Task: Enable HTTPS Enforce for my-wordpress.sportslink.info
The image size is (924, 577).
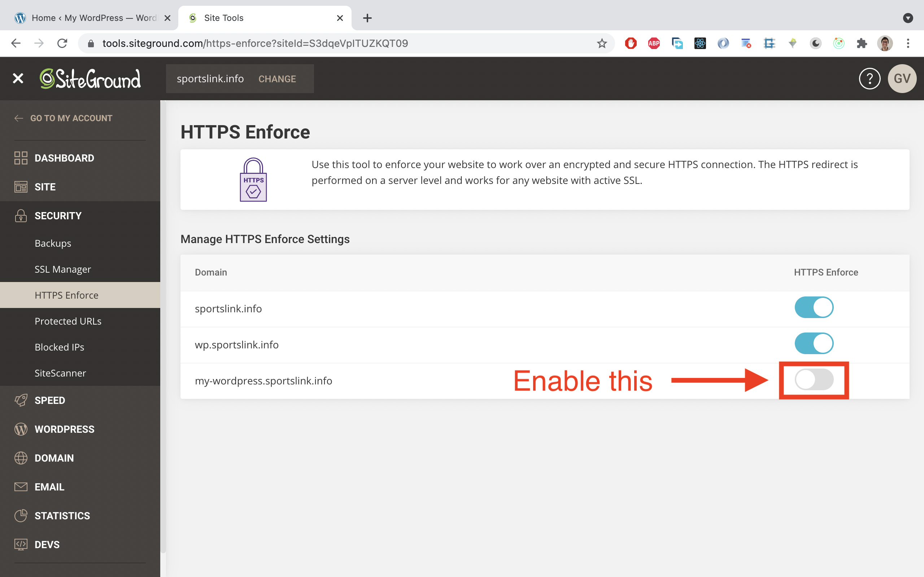Action: [x=814, y=380]
